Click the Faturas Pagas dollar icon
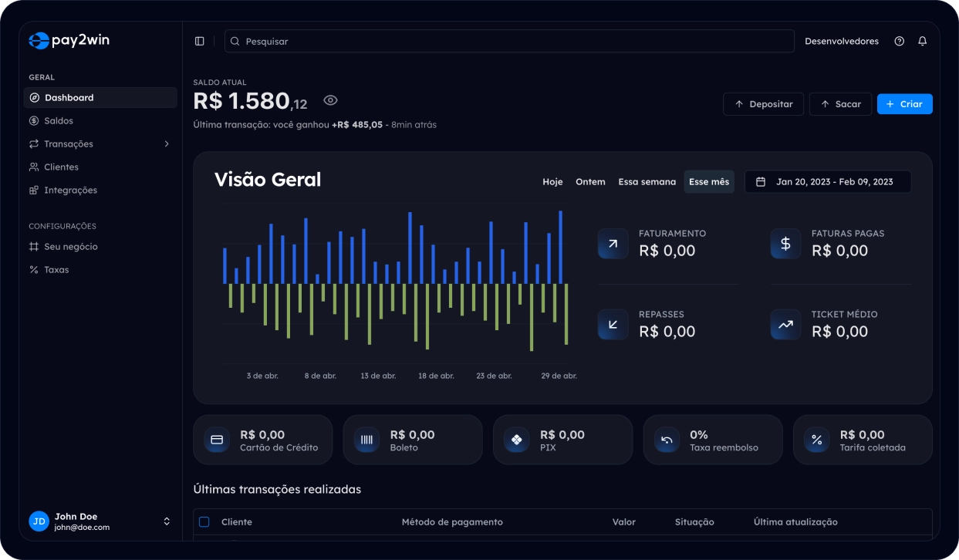Image resolution: width=959 pixels, height=560 pixels. coord(785,244)
